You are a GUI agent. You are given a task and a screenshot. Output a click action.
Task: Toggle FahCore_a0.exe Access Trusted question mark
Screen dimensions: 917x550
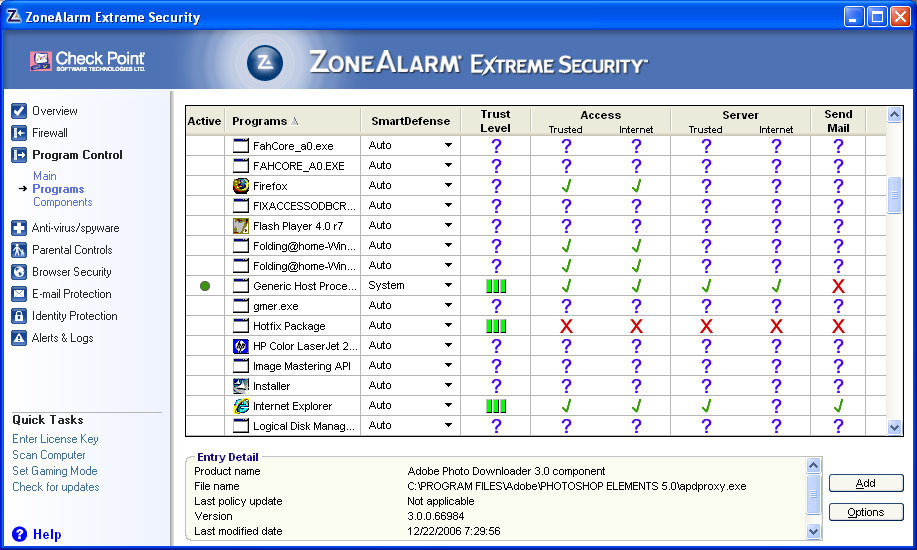566,146
